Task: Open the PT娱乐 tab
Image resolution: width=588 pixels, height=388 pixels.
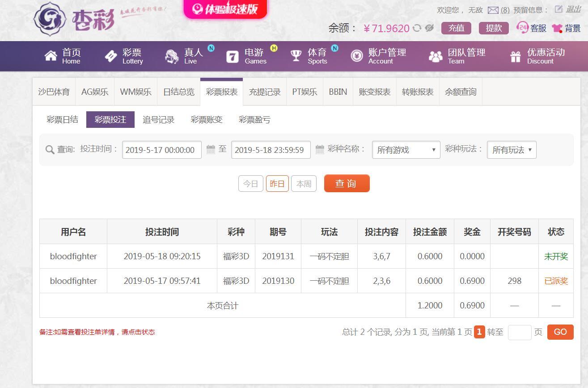Action: pyautogui.click(x=305, y=92)
